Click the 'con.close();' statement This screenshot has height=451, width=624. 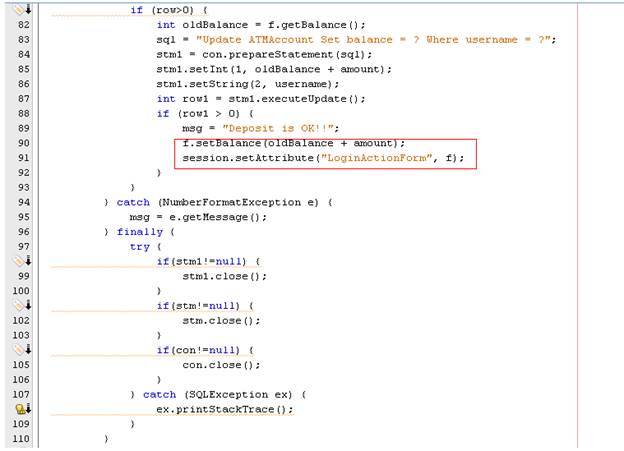(x=221, y=365)
